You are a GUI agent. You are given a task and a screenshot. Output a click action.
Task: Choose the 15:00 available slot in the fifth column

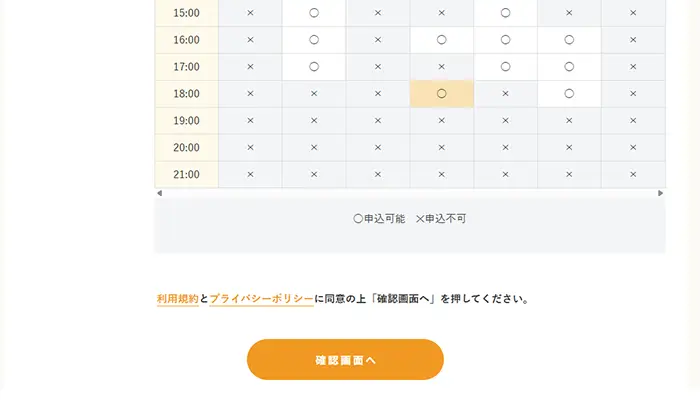[505, 13]
